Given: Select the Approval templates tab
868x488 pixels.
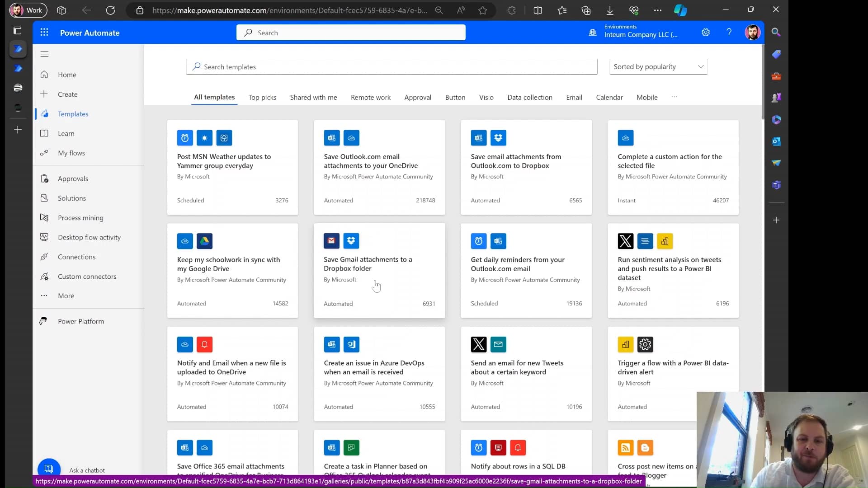Looking at the screenshot, I should 417,98.
